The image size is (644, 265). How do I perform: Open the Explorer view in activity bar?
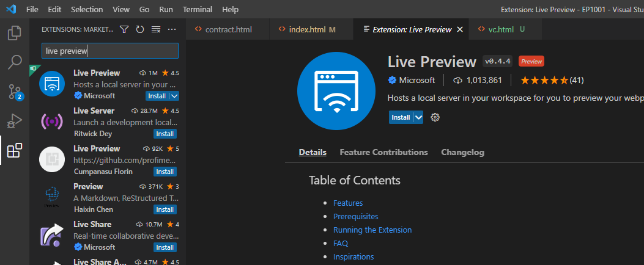point(15,32)
